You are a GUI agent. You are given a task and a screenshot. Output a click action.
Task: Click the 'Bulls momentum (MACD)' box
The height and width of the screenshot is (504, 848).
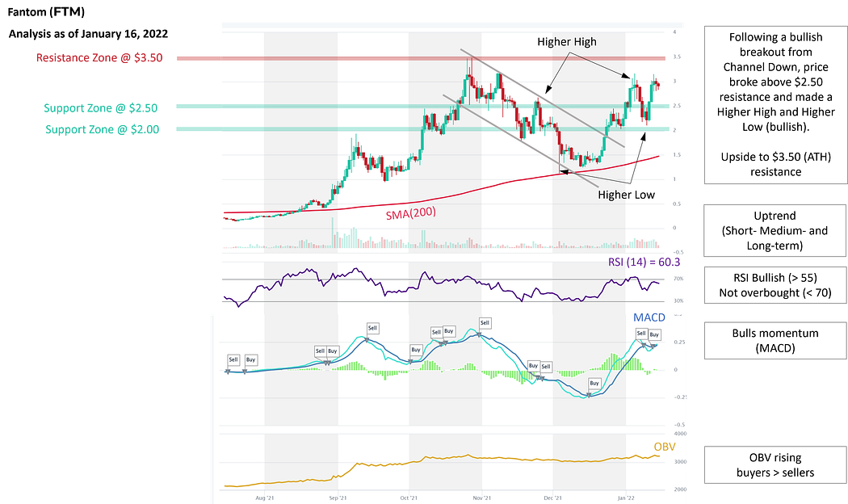(775, 341)
